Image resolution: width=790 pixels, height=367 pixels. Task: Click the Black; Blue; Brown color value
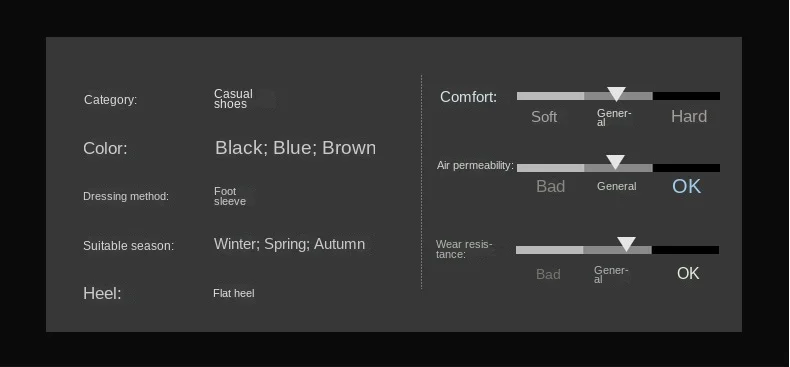point(295,148)
